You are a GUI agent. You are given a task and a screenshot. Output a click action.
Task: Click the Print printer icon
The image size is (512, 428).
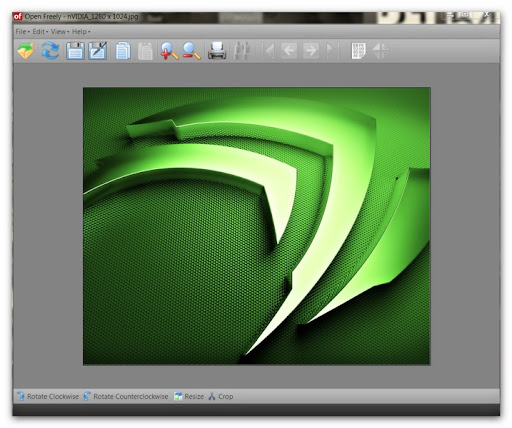217,51
